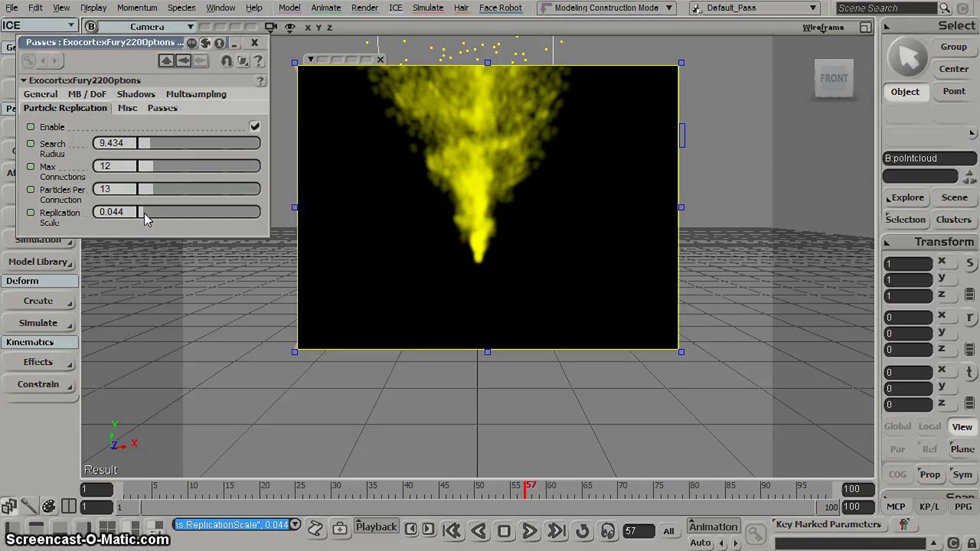The image size is (980, 551).
Task: Click the Scene Search input field
Action: click(x=886, y=8)
